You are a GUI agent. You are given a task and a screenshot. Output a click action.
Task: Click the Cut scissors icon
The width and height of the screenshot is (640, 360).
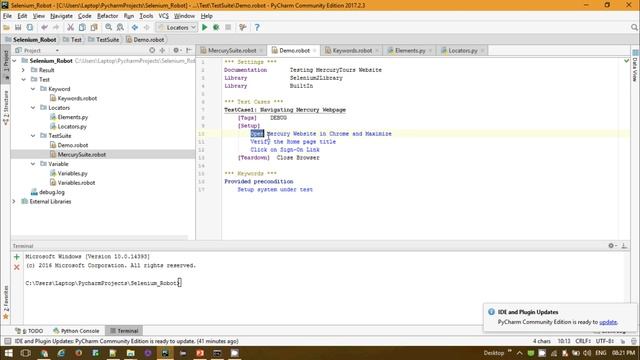click(x=70, y=27)
